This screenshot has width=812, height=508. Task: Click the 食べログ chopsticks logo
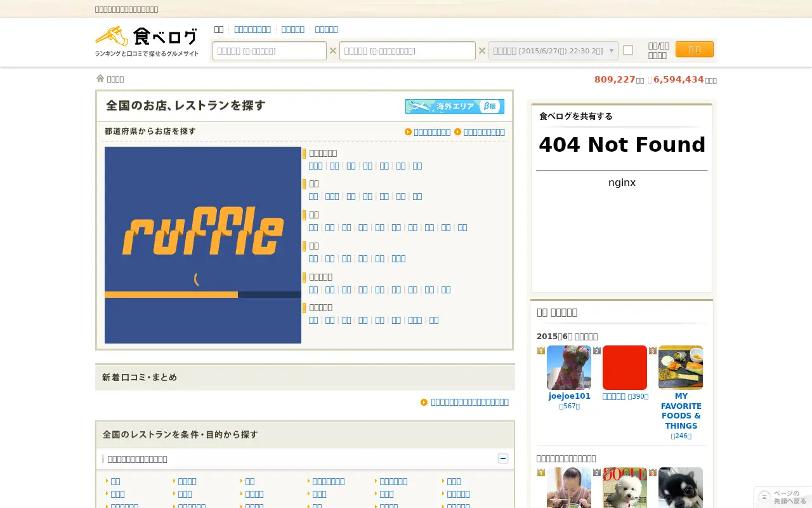coord(147,41)
